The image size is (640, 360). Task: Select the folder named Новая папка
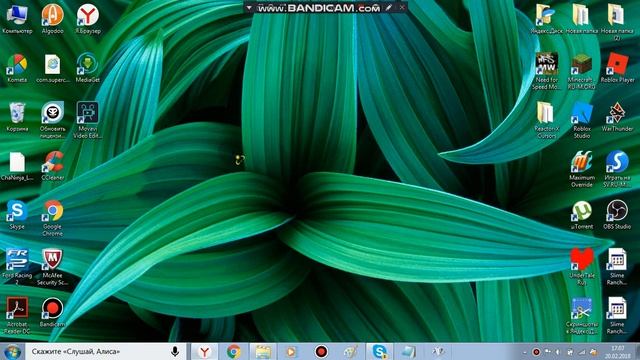582,19
